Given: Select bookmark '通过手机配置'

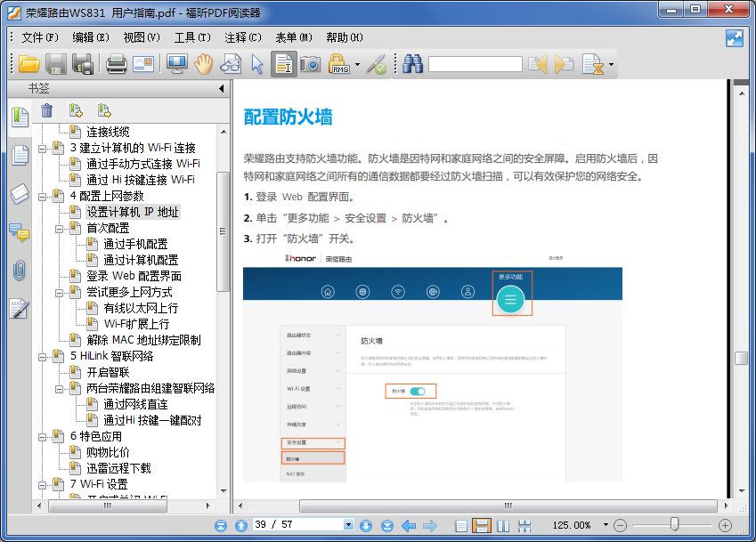Looking at the screenshot, I should (x=135, y=245).
